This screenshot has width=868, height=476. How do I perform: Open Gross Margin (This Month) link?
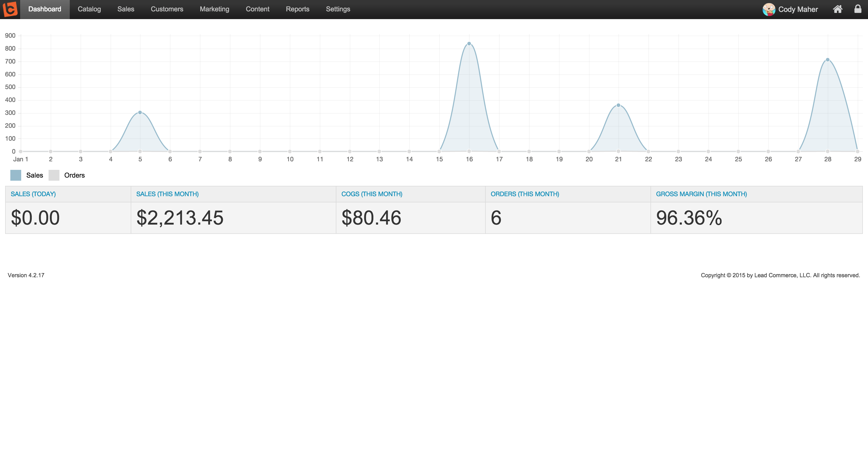(x=701, y=194)
